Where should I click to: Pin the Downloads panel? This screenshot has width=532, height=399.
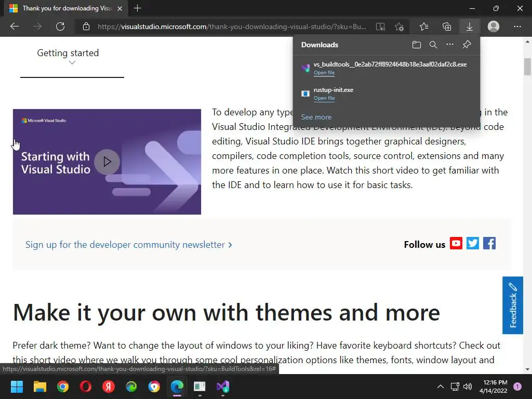(x=467, y=45)
